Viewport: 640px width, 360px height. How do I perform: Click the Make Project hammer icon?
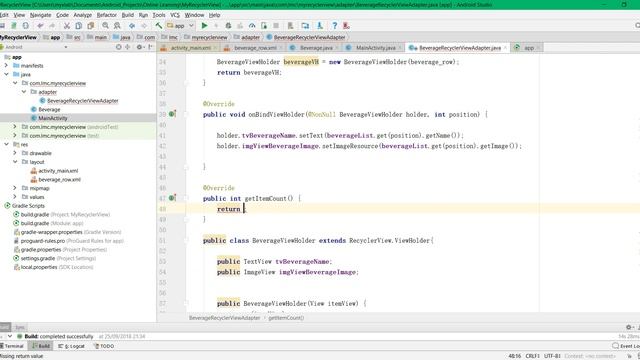click(x=158, y=26)
